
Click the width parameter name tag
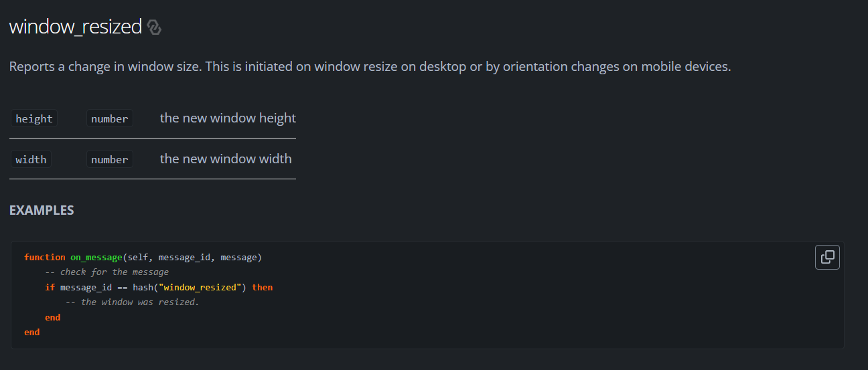tap(31, 159)
